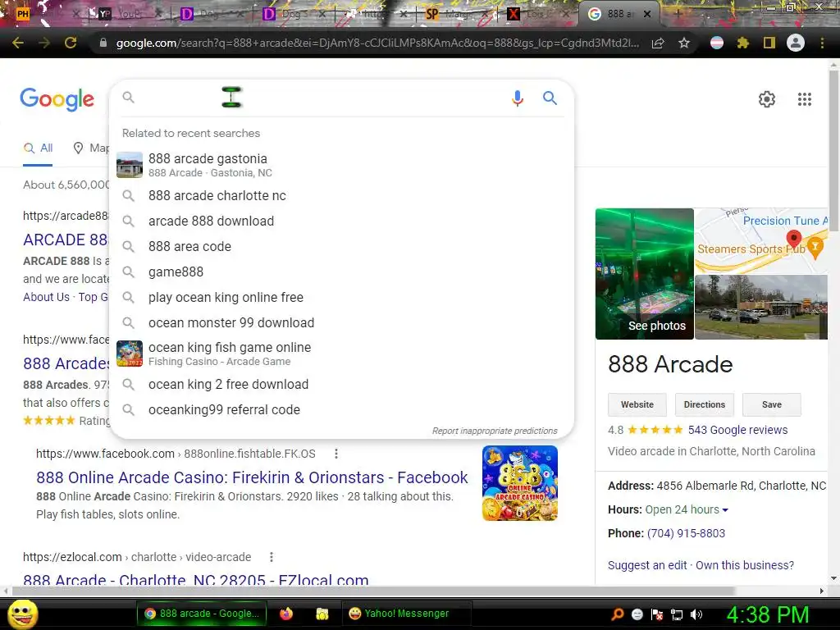Reload the page with the refresh icon
Viewport: 840px width, 630px height.
click(71, 43)
